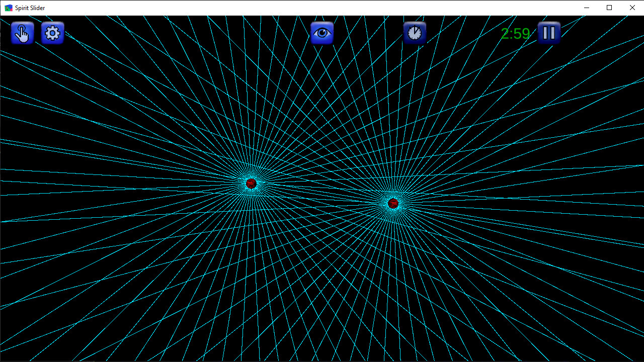Click the Spirit Slider title bar icon

9,8
